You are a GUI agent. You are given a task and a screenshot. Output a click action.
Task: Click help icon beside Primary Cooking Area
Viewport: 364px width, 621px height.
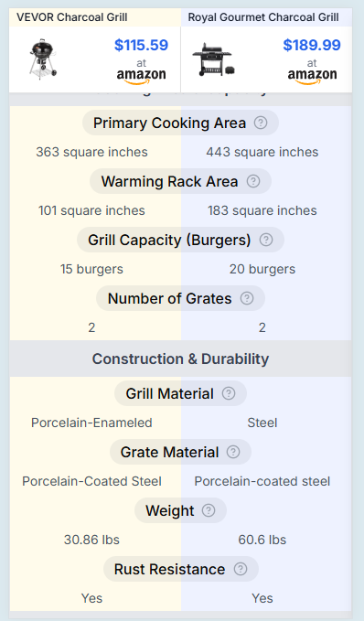point(261,123)
